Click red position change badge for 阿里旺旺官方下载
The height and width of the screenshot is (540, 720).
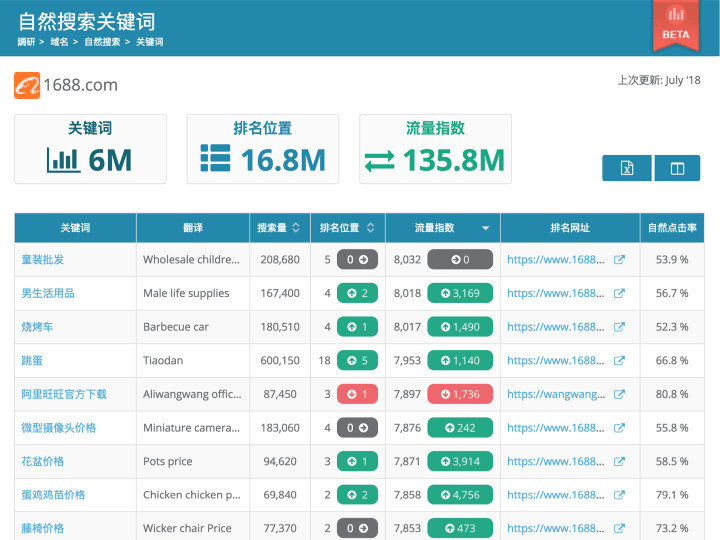click(357, 394)
